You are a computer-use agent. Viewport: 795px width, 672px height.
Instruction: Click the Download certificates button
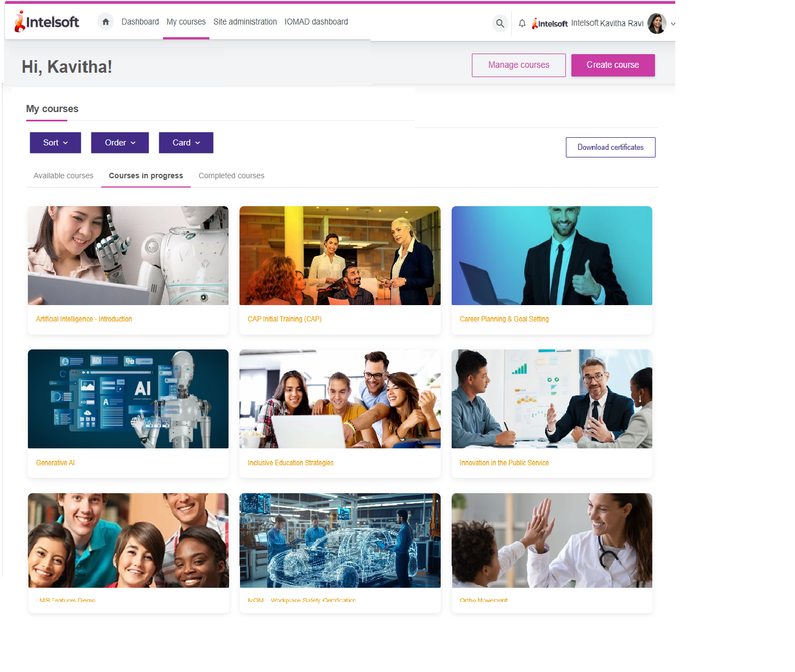click(611, 147)
